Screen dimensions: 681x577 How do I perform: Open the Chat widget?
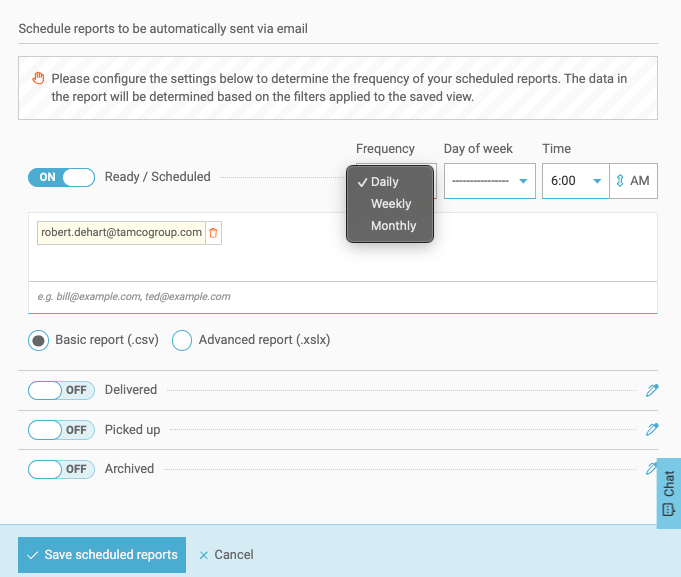(668, 494)
